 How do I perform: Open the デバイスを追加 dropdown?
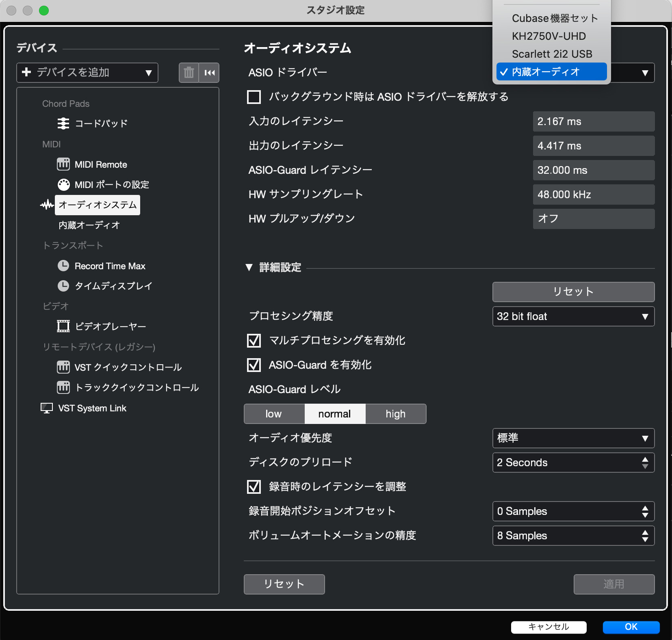[87, 73]
